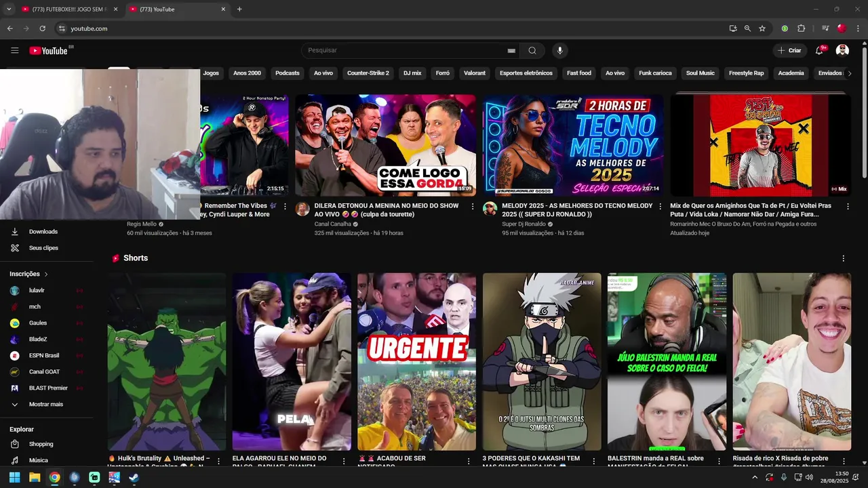Open File Explorer from taskbar

click(35, 477)
